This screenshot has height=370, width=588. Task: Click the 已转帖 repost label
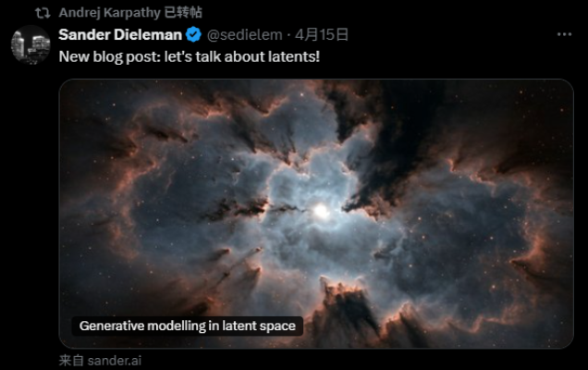[x=183, y=13]
